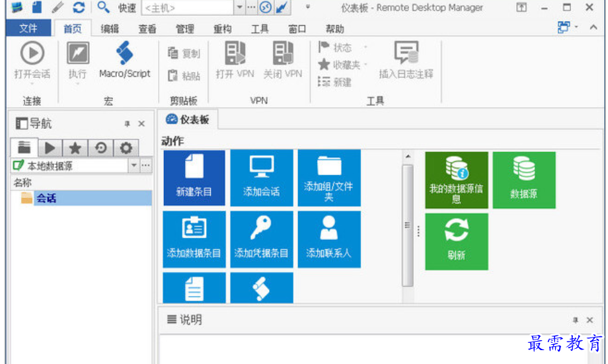Close the description (说明) panel
This screenshot has width=608, height=364.
point(589,320)
